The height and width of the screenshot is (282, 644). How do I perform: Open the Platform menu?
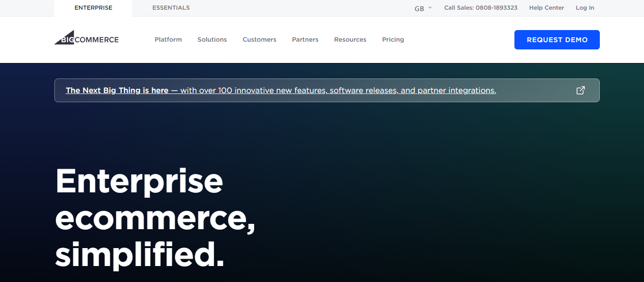coord(168,40)
